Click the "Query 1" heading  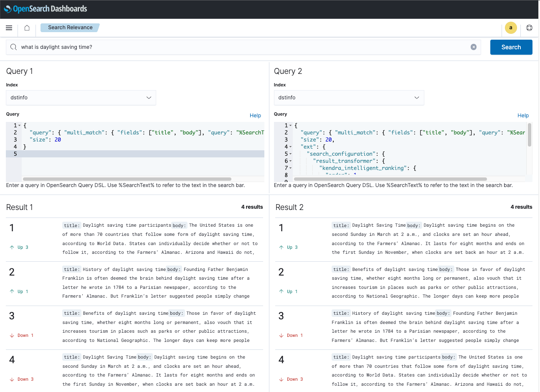pos(20,71)
